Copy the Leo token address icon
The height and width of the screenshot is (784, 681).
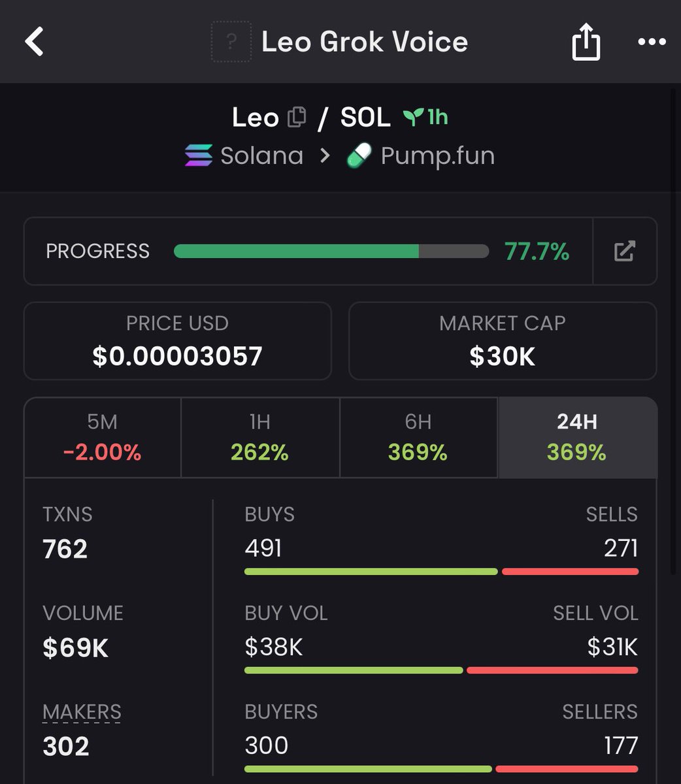[297, 117]
